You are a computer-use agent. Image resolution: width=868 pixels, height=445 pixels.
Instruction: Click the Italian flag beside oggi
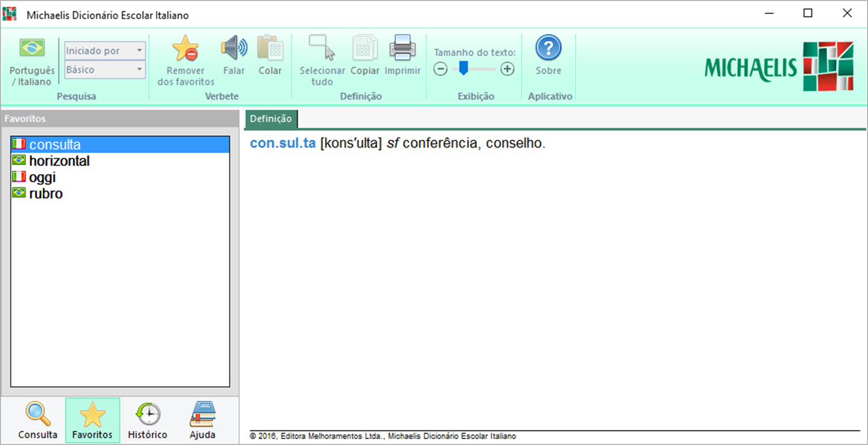(19, 177)
